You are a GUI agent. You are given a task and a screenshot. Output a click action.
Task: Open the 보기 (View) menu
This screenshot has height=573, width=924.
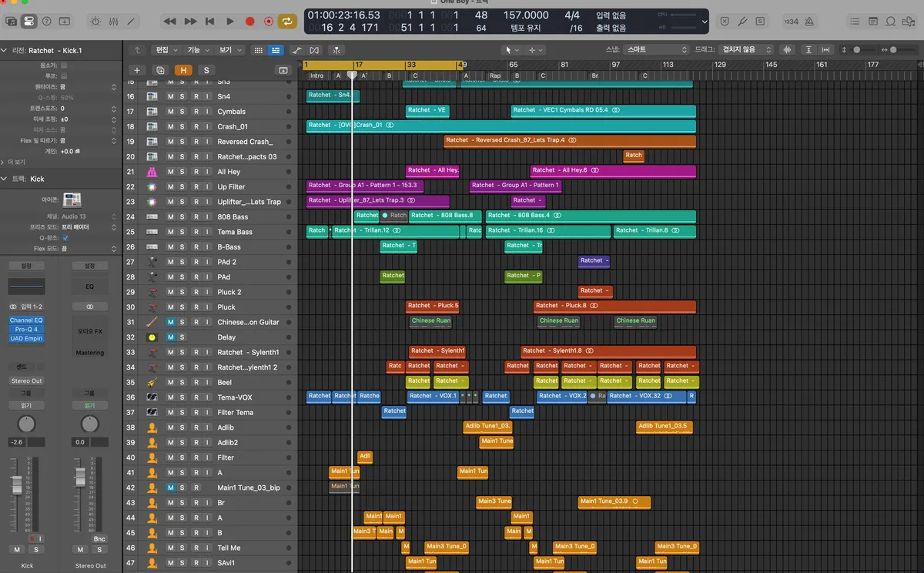[x=228, y=50]
